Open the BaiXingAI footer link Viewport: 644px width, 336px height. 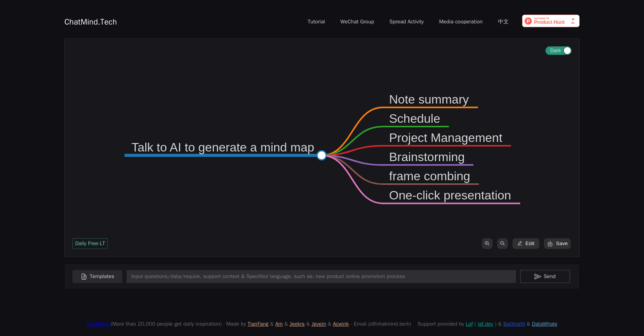coord(514,324)
